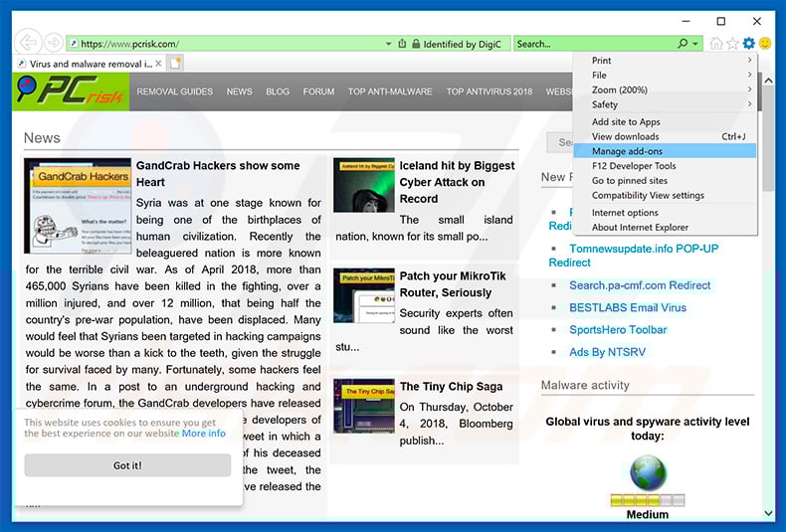Click the PCrisk logo
Viewport: 786px width, 532px height.
pos(71,91)
